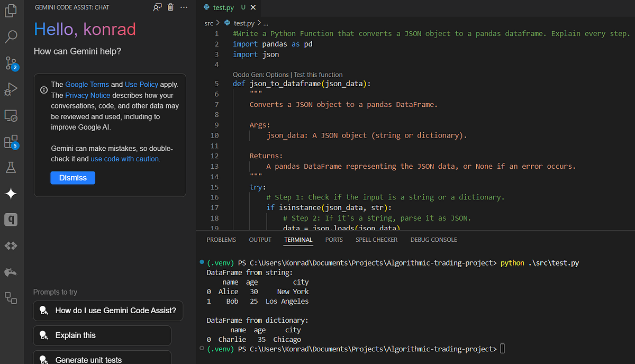Open more actions menu in Gemini chat header
The height and width of the screenshot is (364, 635).
click(x=183, y=7)
